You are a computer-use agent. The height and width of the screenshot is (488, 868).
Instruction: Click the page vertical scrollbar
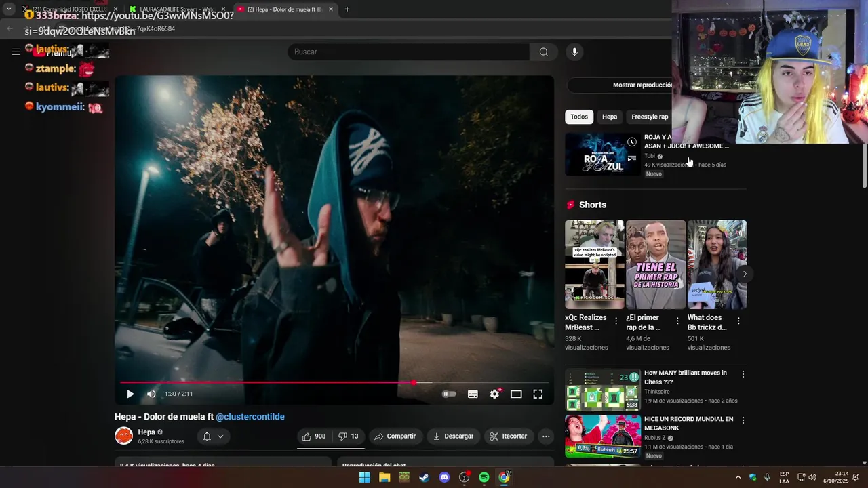(x=864, y=166)
